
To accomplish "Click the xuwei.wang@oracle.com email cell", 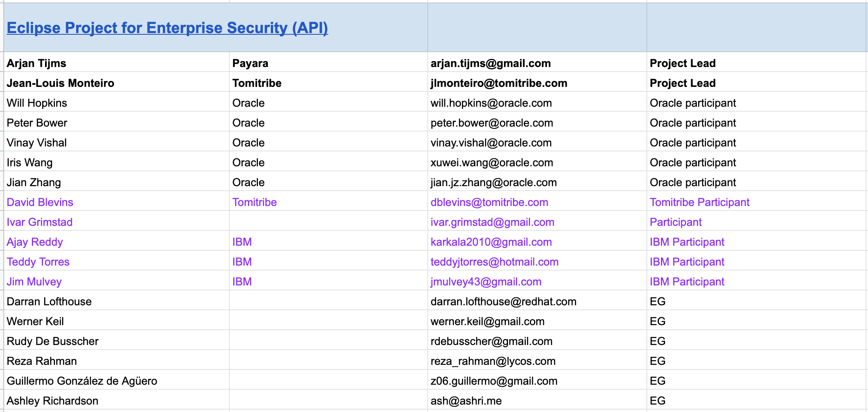I will [x=491, y=163].
